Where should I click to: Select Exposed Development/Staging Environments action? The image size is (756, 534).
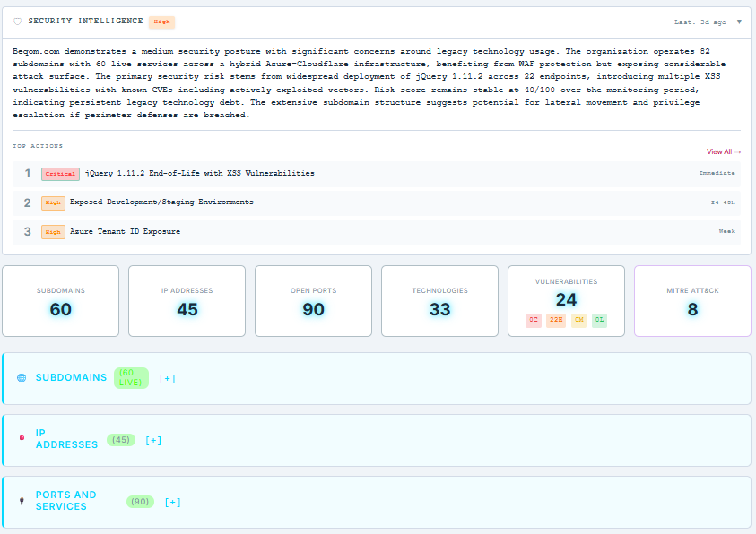point(161,202)
